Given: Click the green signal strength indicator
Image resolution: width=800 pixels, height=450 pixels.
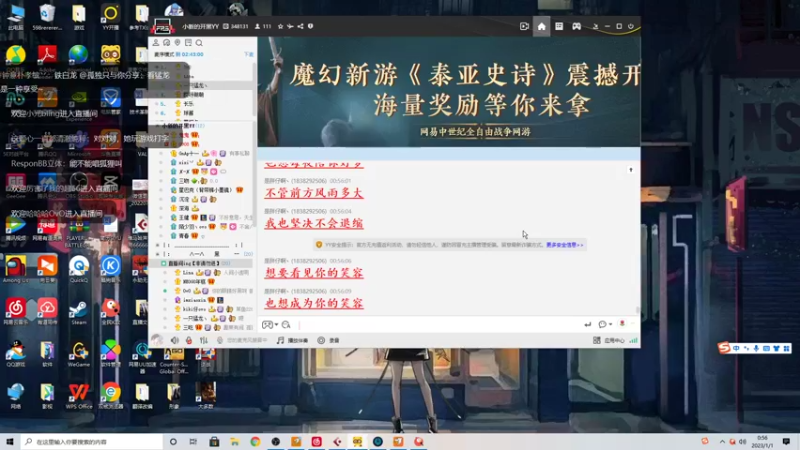Looking at the screenshot, I should (633, 340).
